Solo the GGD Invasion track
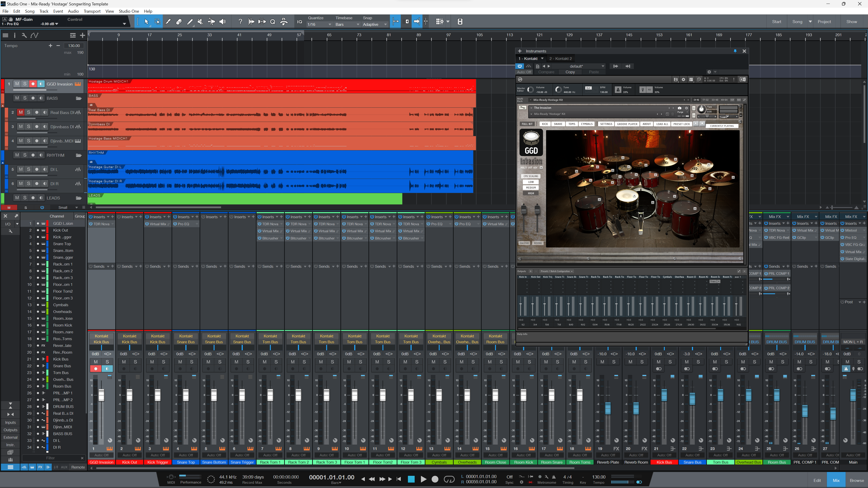Image resolution: width=868 pixels, height=488 pixels. pos(25,84)
